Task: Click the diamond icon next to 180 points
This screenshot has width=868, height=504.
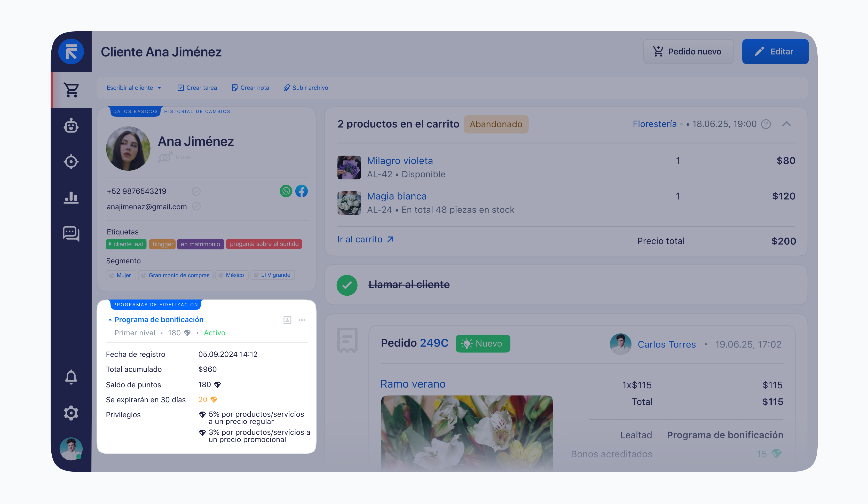Action: coord(217,384)
